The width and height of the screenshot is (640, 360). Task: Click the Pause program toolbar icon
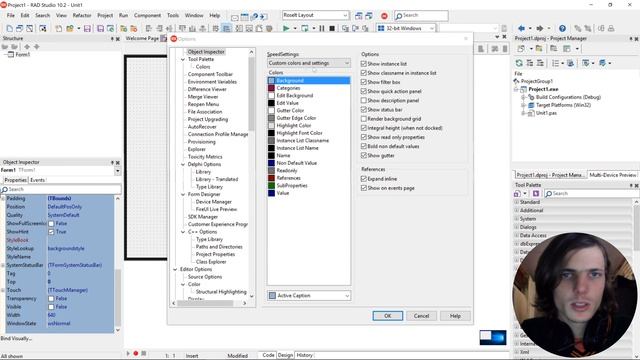tap(322, 29)
